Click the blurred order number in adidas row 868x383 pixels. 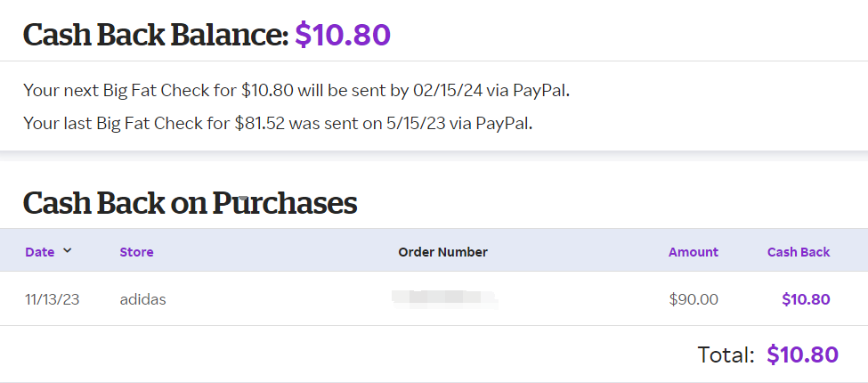pos(443,297)
